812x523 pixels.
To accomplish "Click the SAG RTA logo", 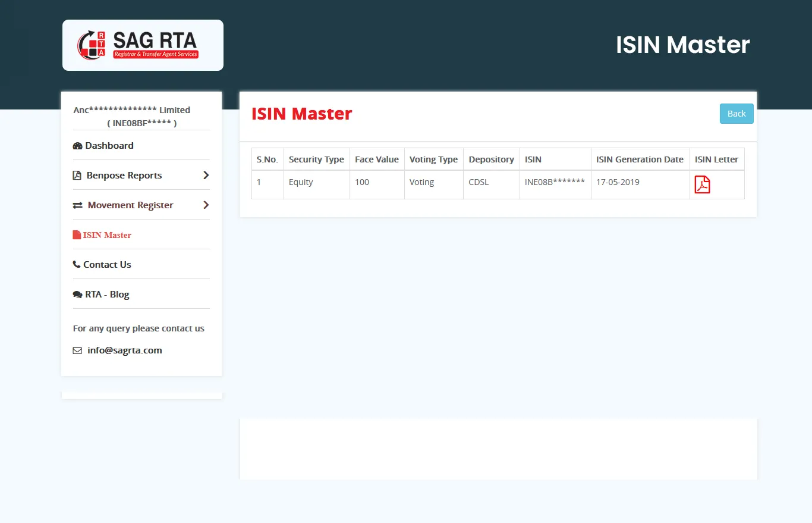I will [143, 45].
